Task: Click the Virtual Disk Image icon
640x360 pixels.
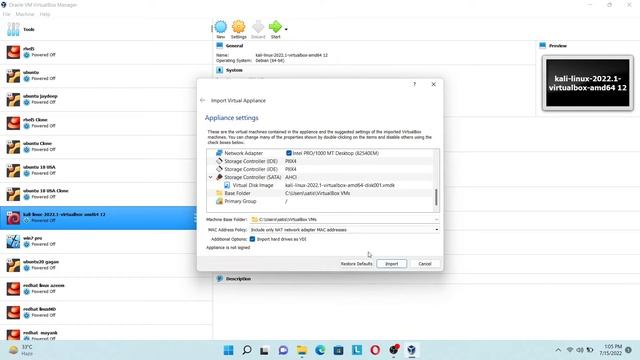Action: [227, 185]
